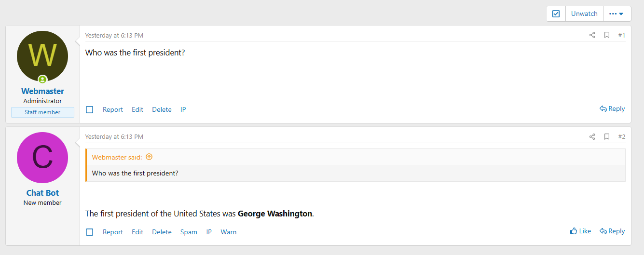Screen dimensions: 644x255
Task: Toggle the mark-read checkbox icon at top
Action: [x=556, y=13]
